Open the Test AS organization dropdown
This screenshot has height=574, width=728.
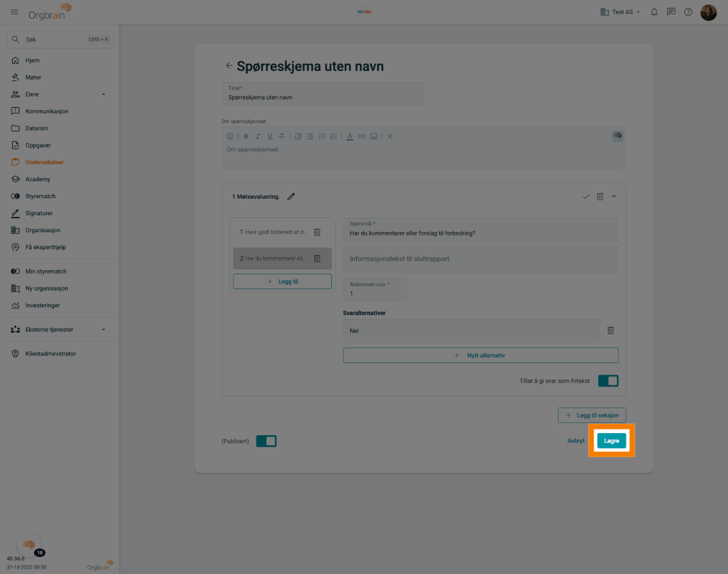(620, 12)
